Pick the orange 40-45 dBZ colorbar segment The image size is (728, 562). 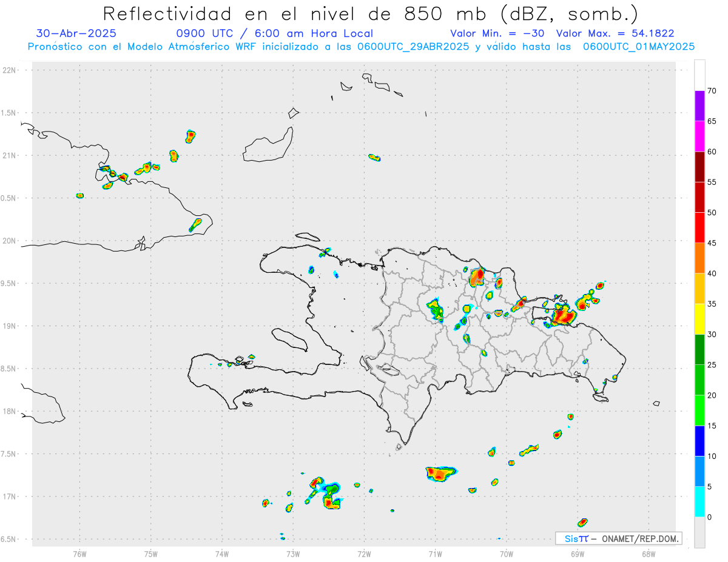[x=699, y=258]
